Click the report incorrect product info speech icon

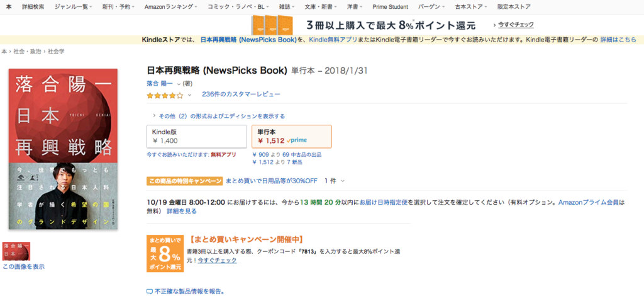pyautogui.click(x=150, y=292)
